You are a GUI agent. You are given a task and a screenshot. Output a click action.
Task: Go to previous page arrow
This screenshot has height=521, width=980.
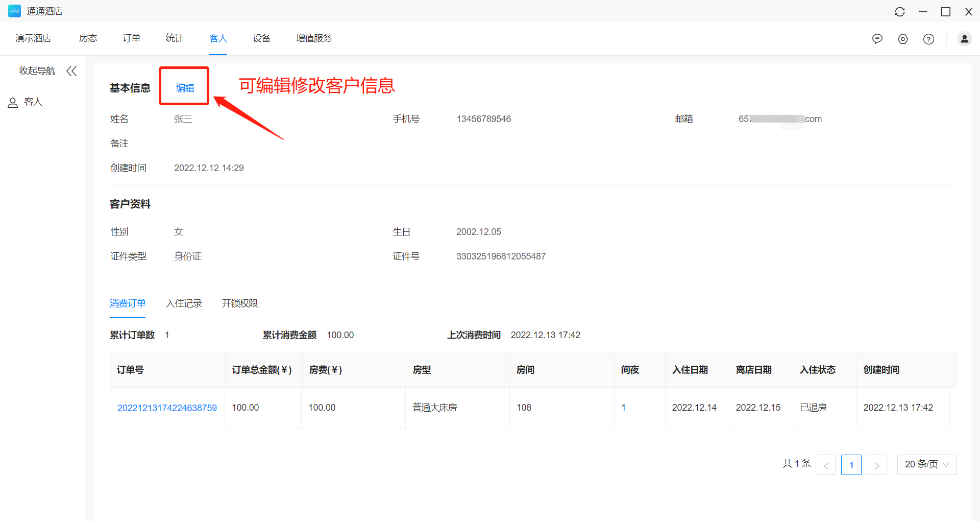click(x=825, y=465)
